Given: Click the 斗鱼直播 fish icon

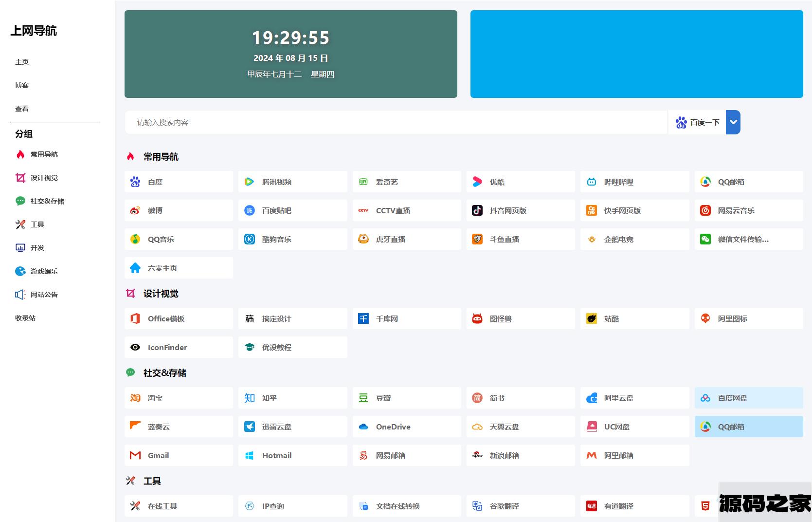Looking at the screenshot, I should click(477, 239).
